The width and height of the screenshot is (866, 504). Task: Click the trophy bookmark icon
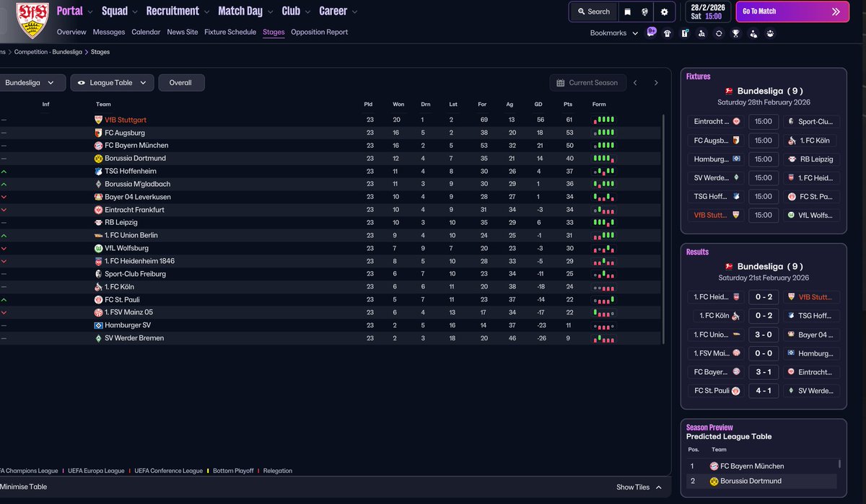[736, 33]
